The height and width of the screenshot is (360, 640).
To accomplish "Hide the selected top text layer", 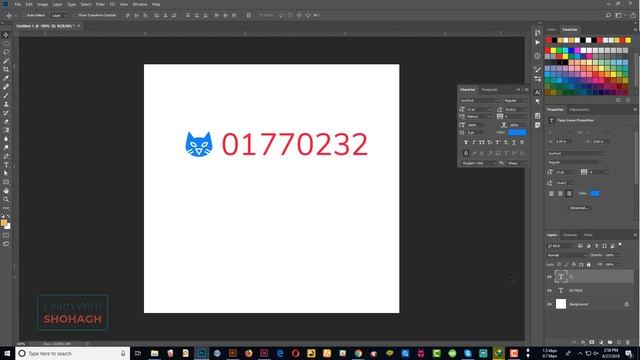I will coord(549,277).
